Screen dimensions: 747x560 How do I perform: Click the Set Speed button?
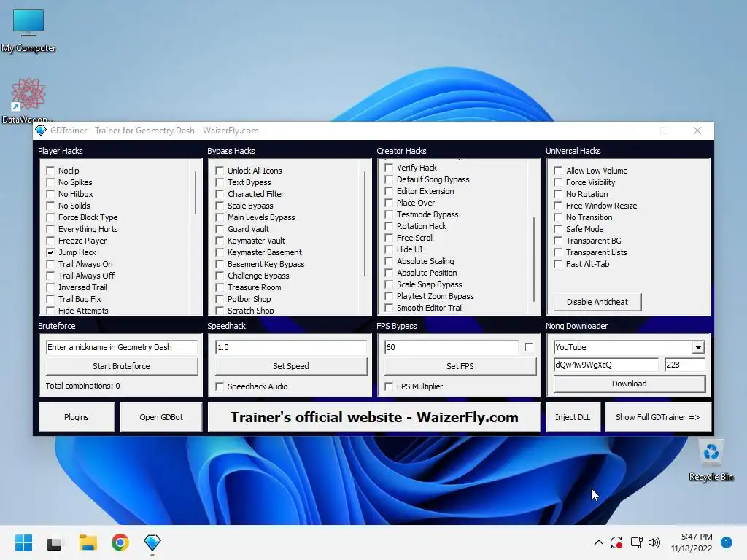[x=290, y=366]
